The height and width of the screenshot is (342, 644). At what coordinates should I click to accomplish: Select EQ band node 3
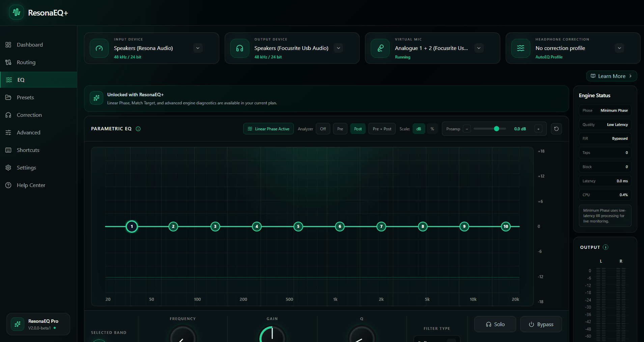(215, 226)
